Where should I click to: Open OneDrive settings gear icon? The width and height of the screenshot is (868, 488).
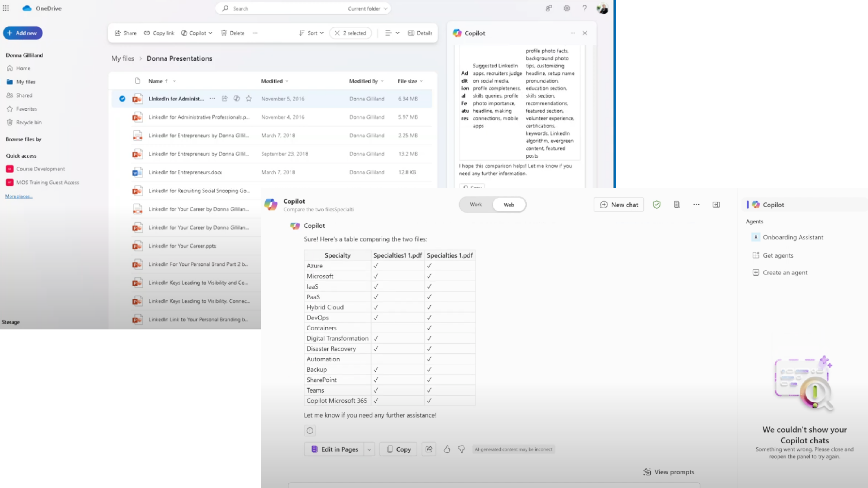point(567,8)
